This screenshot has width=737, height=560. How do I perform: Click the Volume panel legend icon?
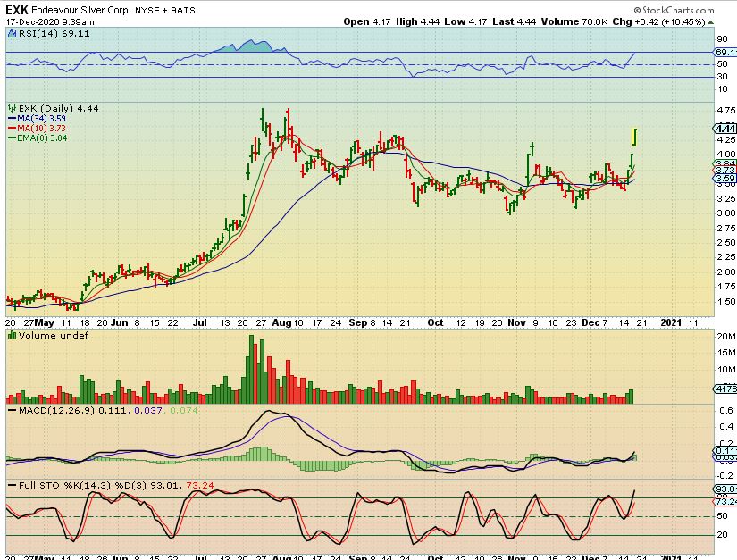[9, 335]
